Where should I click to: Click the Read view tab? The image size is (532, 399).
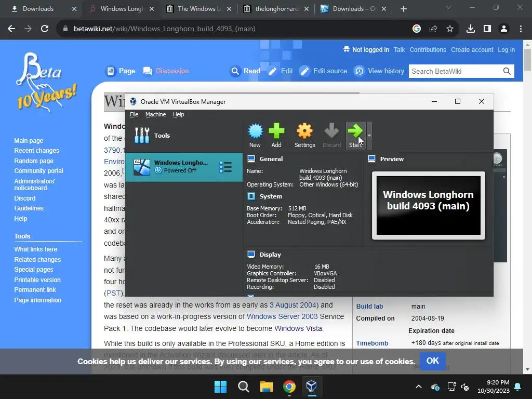coord(245,71)
